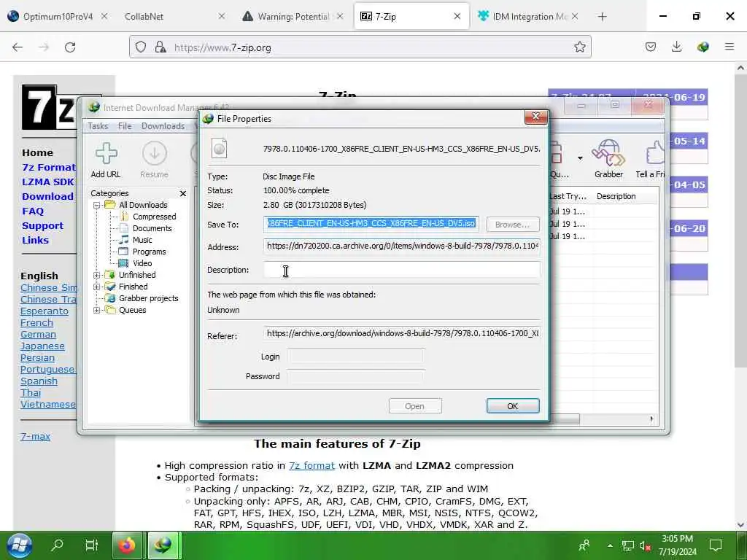
Task: Open the LZMA SDK sidebar link
Action: coord(47,182)
